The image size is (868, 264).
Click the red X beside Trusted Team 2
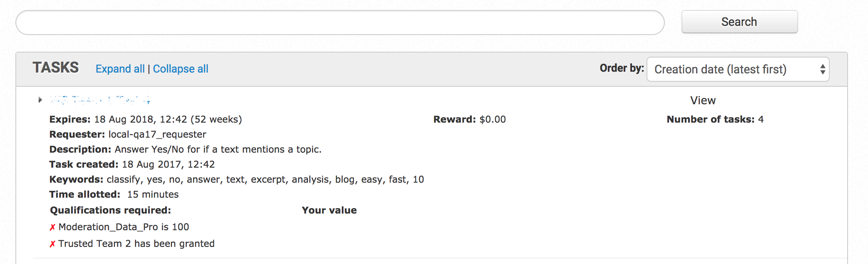(52, 244)
